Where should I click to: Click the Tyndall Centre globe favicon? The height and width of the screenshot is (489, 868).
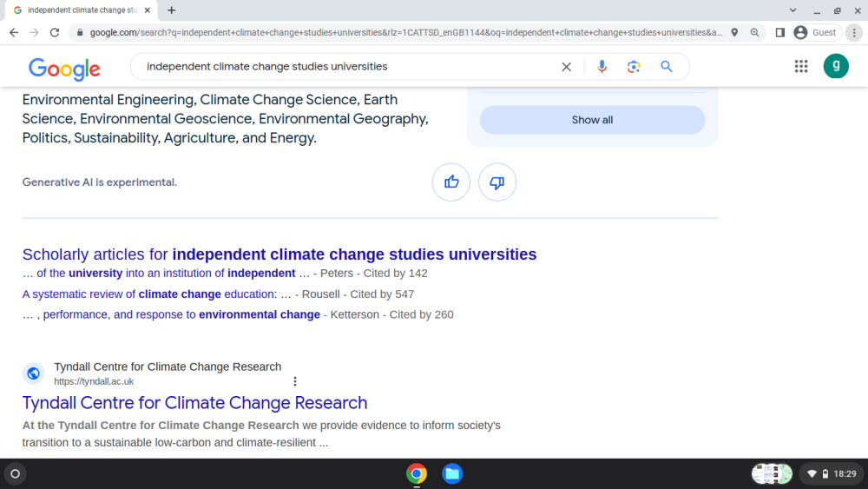click(x=33, y=373)
